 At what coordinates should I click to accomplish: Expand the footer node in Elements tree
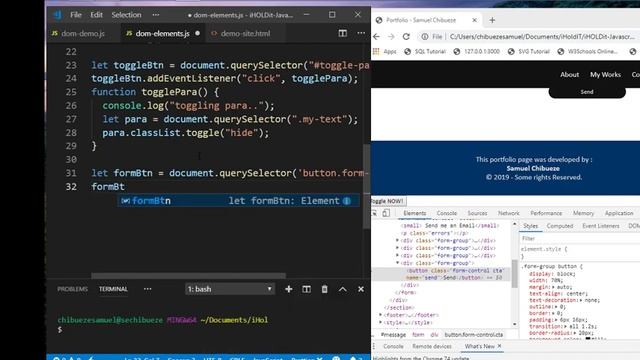coord(381,315)
